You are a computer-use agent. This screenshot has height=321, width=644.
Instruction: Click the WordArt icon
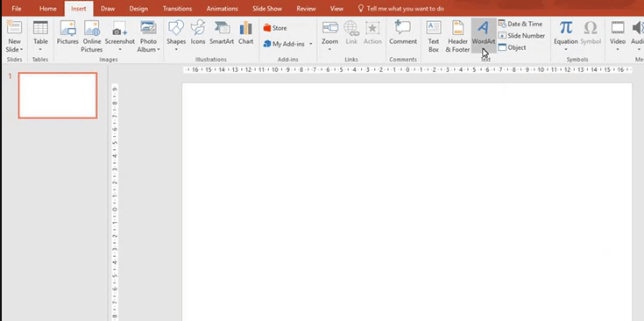484,35
